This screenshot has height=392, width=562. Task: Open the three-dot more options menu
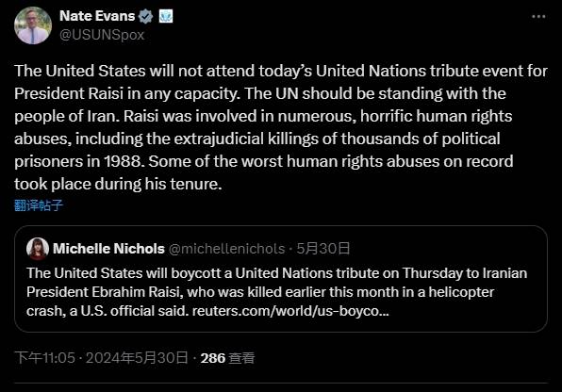[x=538, y=16]
